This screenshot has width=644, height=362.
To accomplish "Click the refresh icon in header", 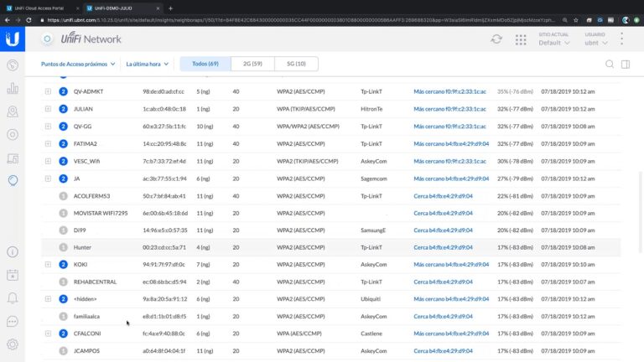I will (x=496, y=39).
